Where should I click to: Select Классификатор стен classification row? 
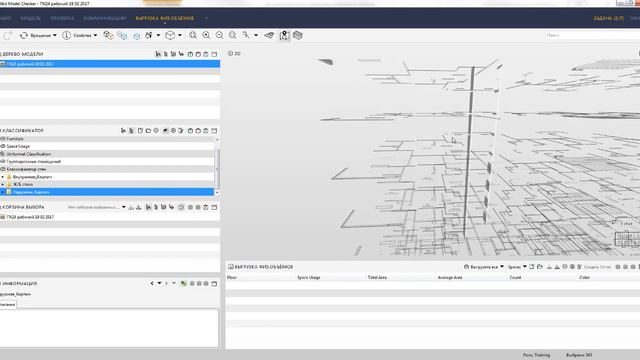[x=107, y=169]
